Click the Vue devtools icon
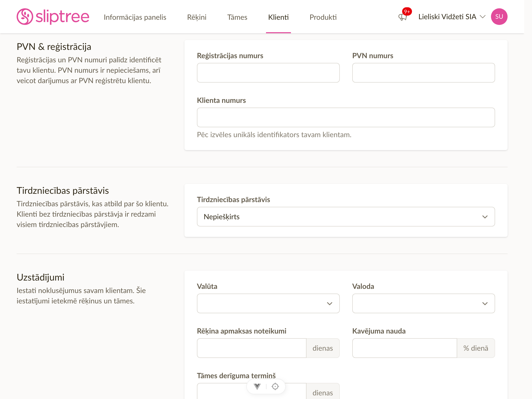 pos(257,387)
